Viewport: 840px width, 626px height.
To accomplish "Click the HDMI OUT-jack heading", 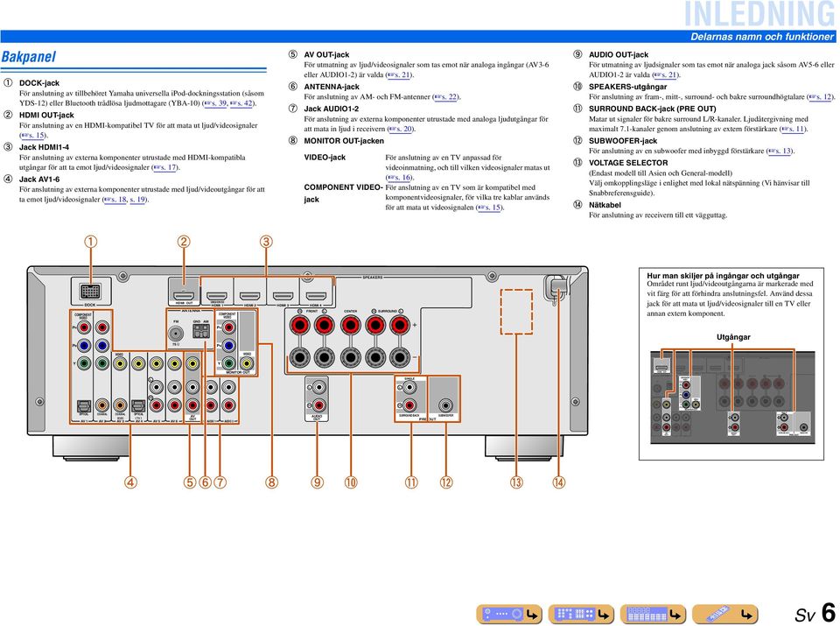I will click(x=46, y=116).
